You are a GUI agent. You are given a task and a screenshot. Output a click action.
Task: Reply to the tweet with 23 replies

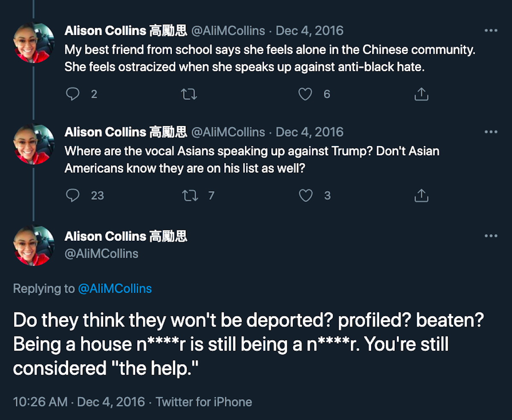(73, 195)
